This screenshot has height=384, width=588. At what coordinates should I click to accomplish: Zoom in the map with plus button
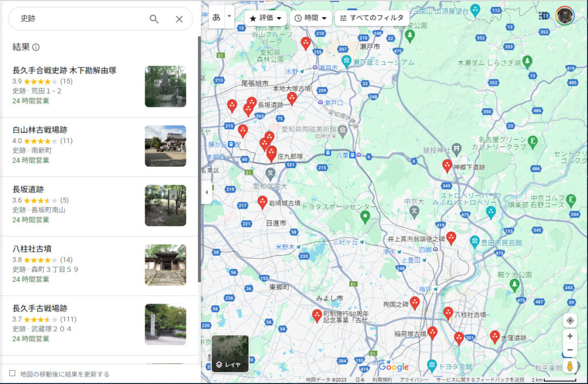pyautogui.click(x=570, y=336)
